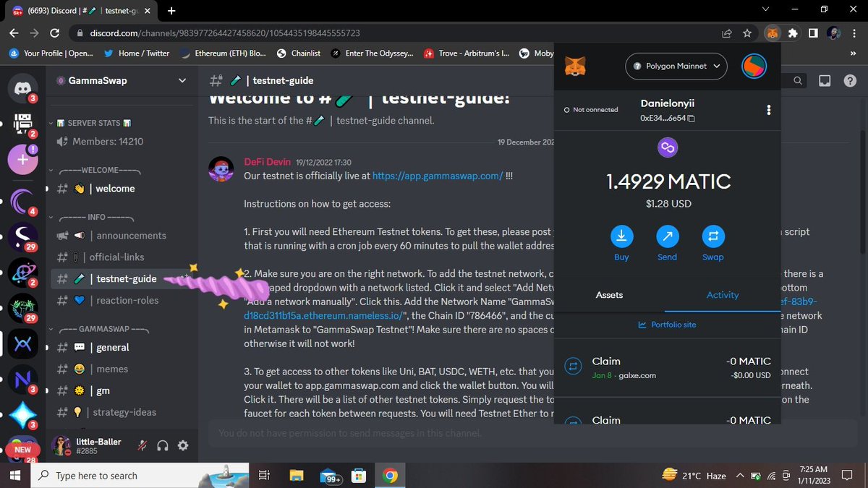Open Discord home direct messages icon
The image size is (868, 488).
pyautogui.click(x=22, y=89)
